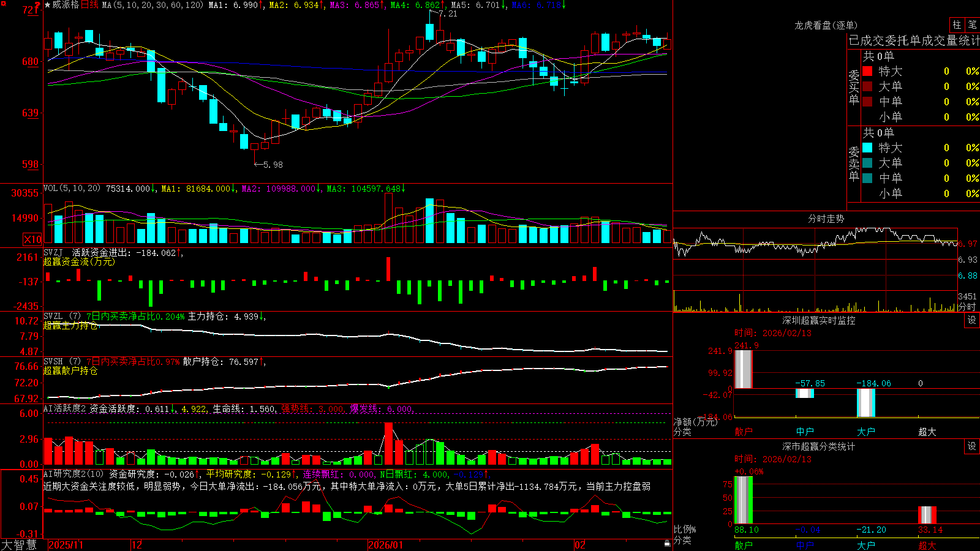Click the star icon beside 威派格
980x551 pixels.
[48, 5]
